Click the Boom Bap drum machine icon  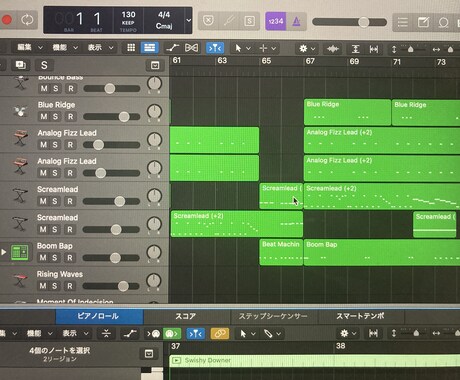20,252
